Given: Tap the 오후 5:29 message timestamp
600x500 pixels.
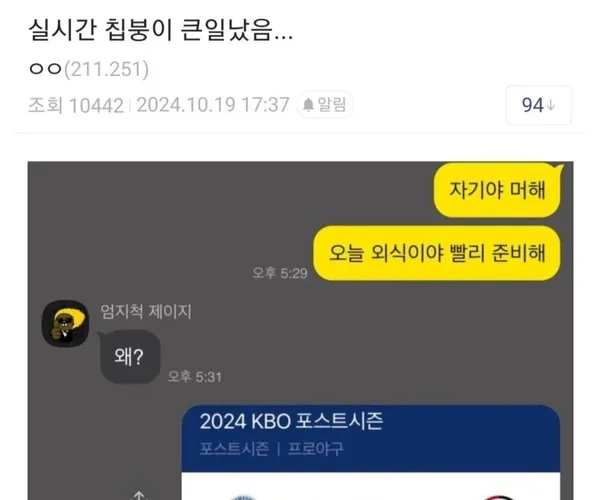Looking at the screenshot, I should tap(280, 273).
